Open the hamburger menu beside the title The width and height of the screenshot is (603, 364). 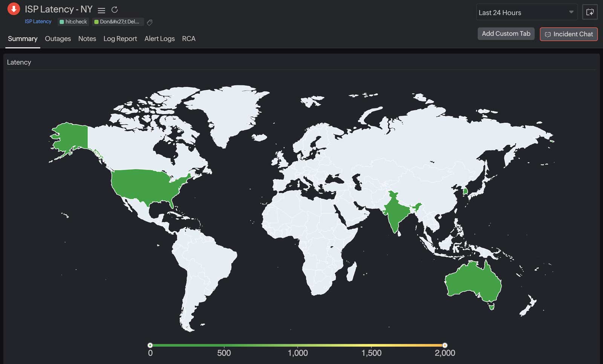tap(101, 10)
